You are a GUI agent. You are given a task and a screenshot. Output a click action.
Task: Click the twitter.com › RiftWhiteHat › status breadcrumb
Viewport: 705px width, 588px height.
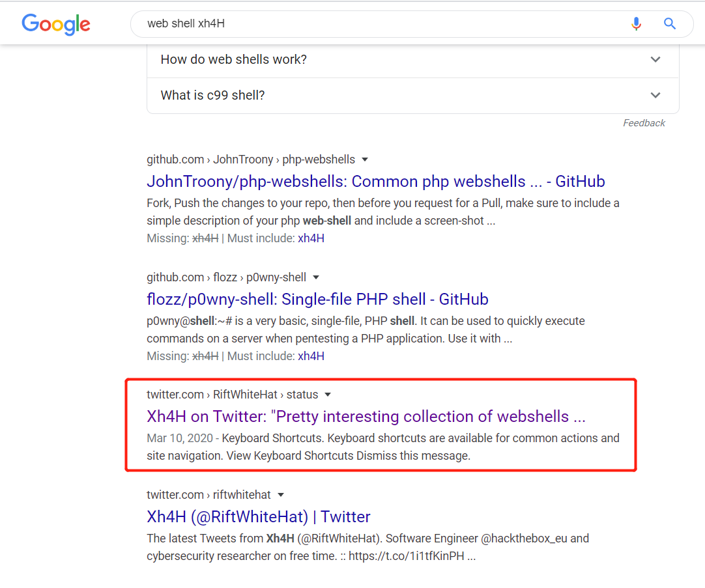point(232,395)
